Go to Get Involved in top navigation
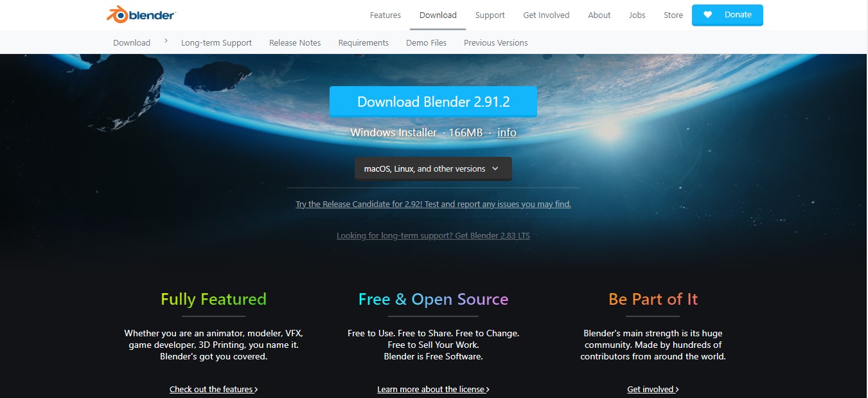 click(546, 15)
